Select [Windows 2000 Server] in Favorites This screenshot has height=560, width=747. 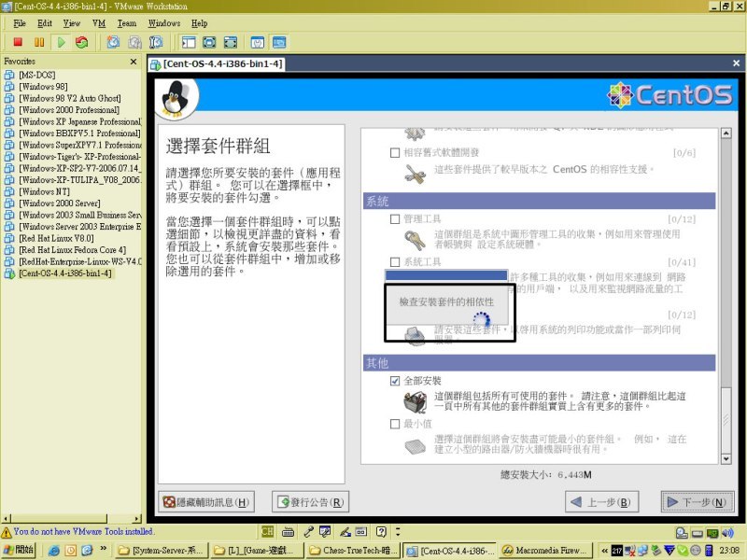[x=60, y=203]
